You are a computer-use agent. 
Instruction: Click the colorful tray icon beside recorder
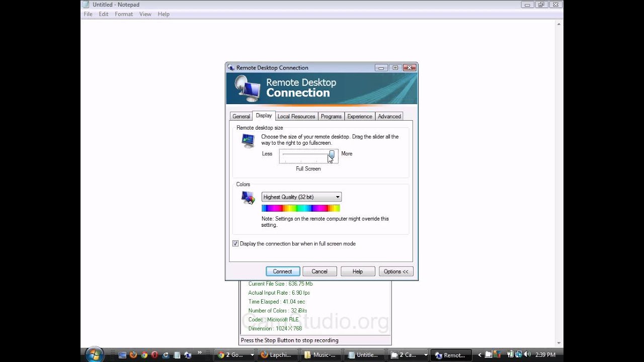pyautogui.click(x=496, y=355)
